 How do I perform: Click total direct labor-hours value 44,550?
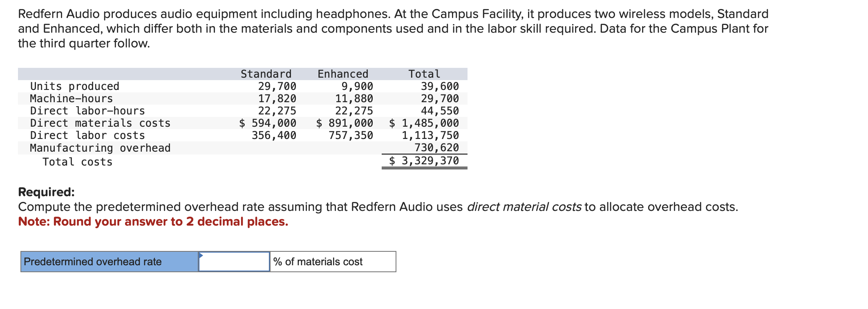click(x=440, y=111)
